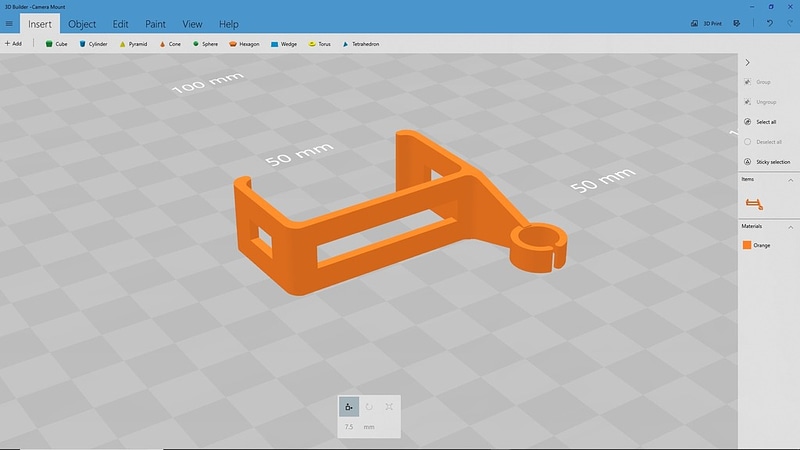Click the Add button in toolbar
800x450 pixels.
[13, 44]
